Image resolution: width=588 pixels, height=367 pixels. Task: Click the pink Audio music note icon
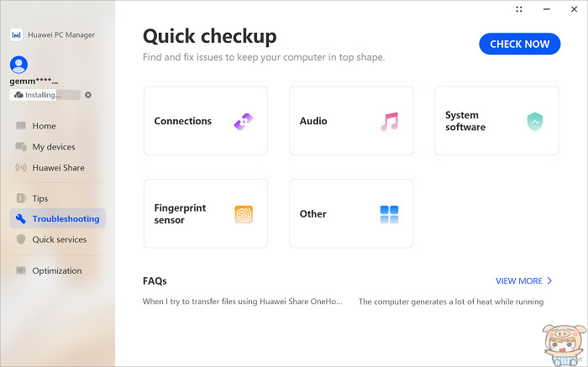point(389,122)
